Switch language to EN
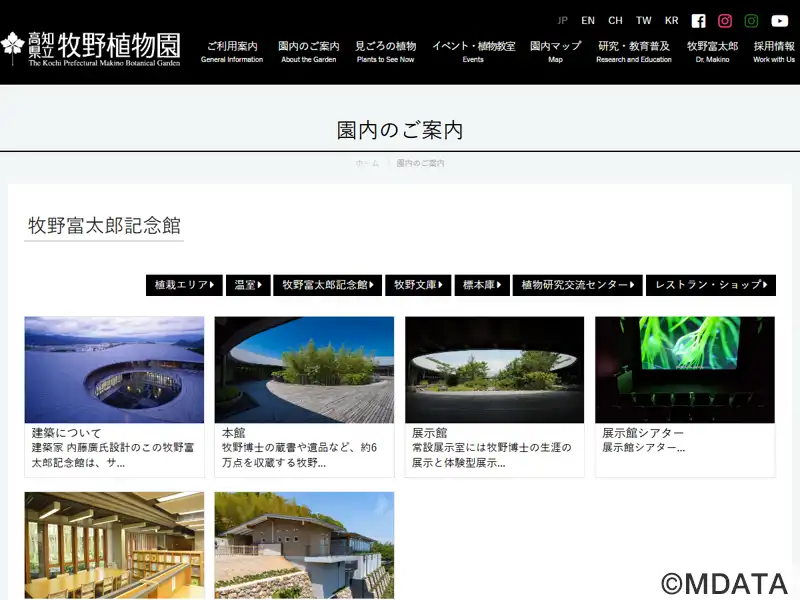800x600 pixels. click(588, 21)
